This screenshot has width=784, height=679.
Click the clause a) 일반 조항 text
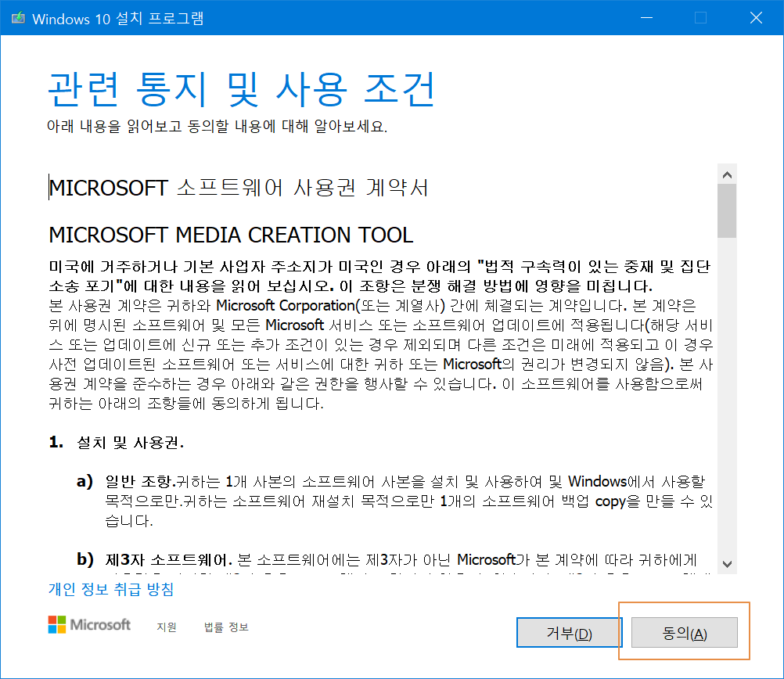pos(394,501)
